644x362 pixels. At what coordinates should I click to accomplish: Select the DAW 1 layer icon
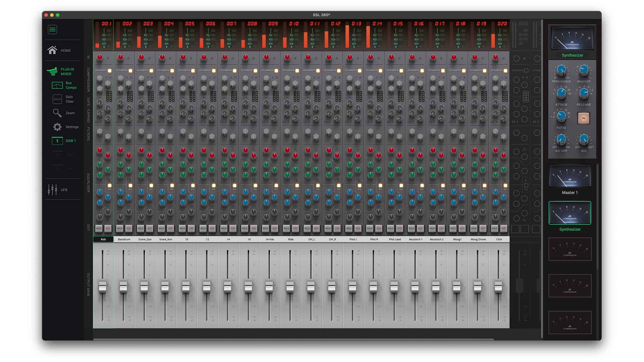pyautogui.click(x=57, y=141)
